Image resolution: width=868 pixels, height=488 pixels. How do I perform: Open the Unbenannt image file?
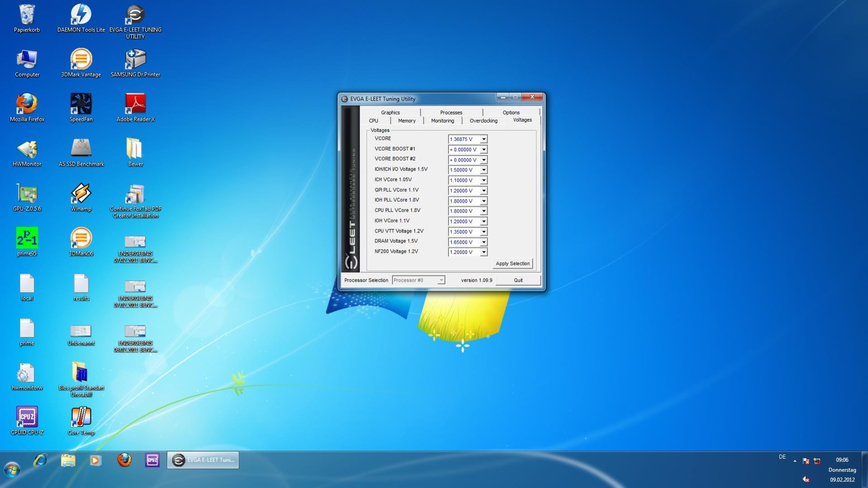point(81,335)
